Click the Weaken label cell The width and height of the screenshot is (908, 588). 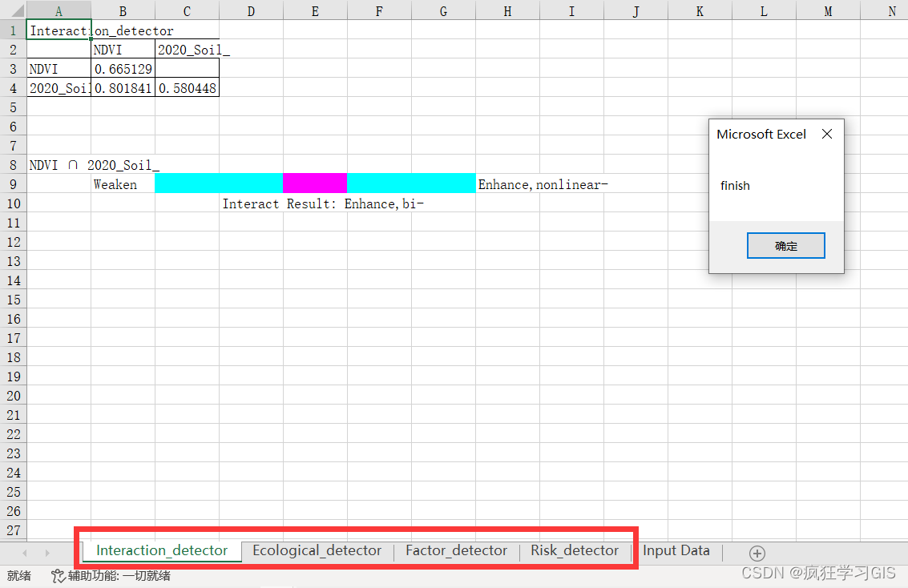(x=123, y=184)
